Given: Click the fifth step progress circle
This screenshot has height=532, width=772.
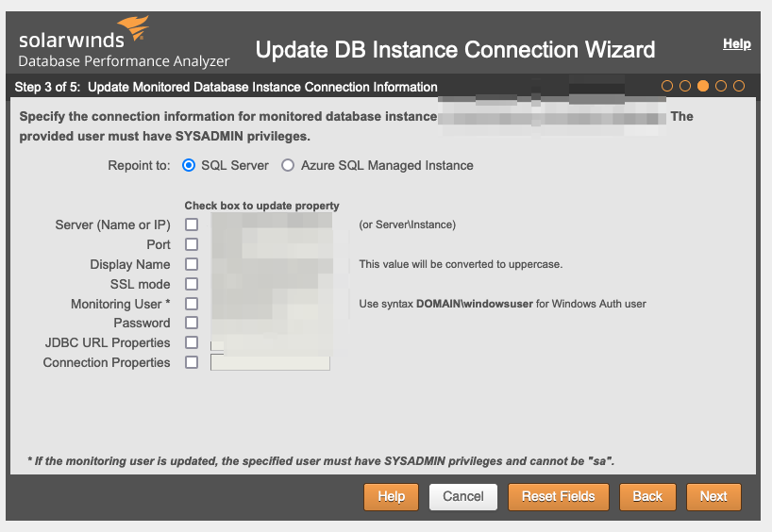Looking at the screenshot, I should pyautogui.click(x=739, y=86).
